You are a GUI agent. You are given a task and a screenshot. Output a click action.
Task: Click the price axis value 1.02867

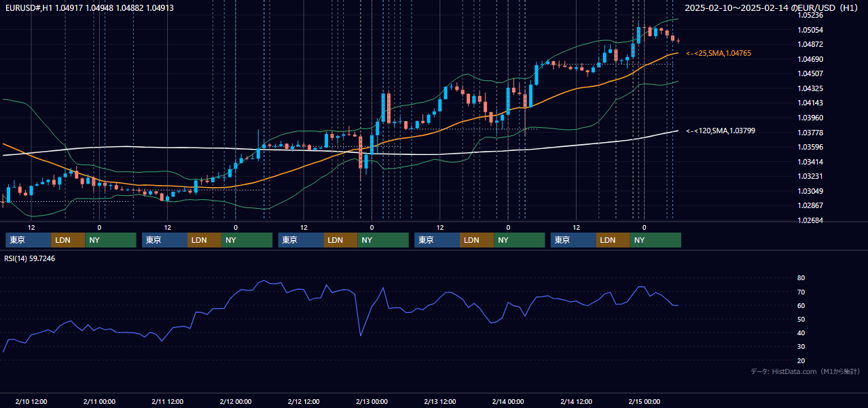pyautogui.click(x=810, y=205)
